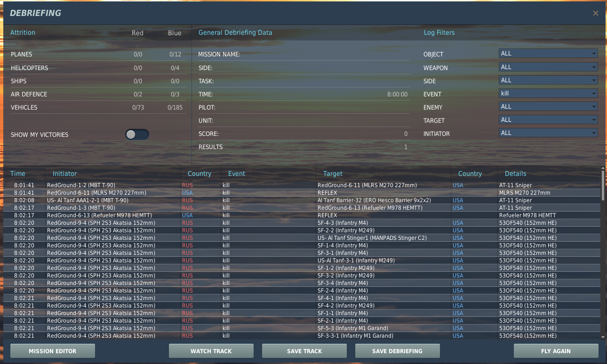The image size is (607, 364).
Task: Click the scrollbar down arrow in log
Action: point(603,337)
